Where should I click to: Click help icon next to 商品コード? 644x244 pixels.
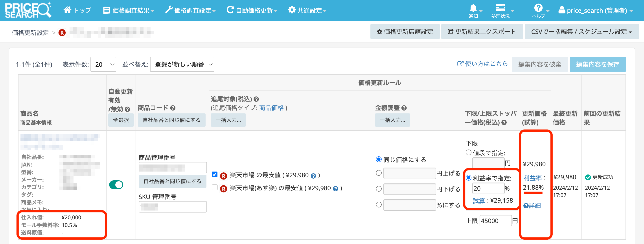coord(173,108)
